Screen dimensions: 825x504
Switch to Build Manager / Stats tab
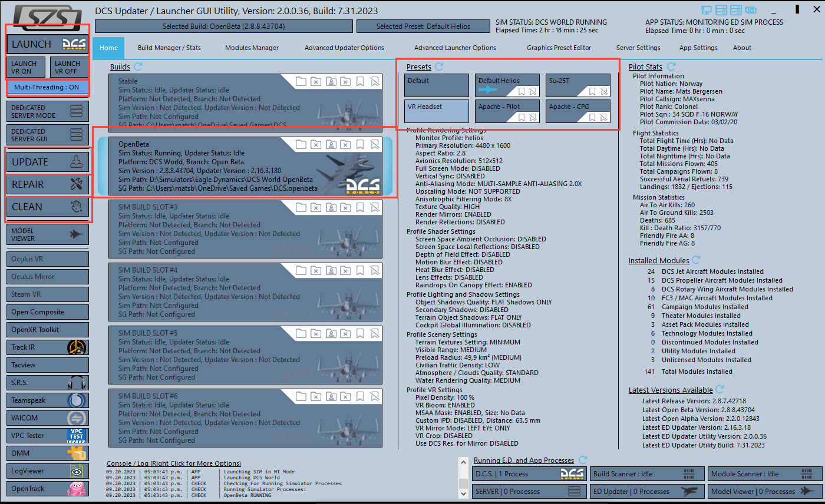pos(169,48)
